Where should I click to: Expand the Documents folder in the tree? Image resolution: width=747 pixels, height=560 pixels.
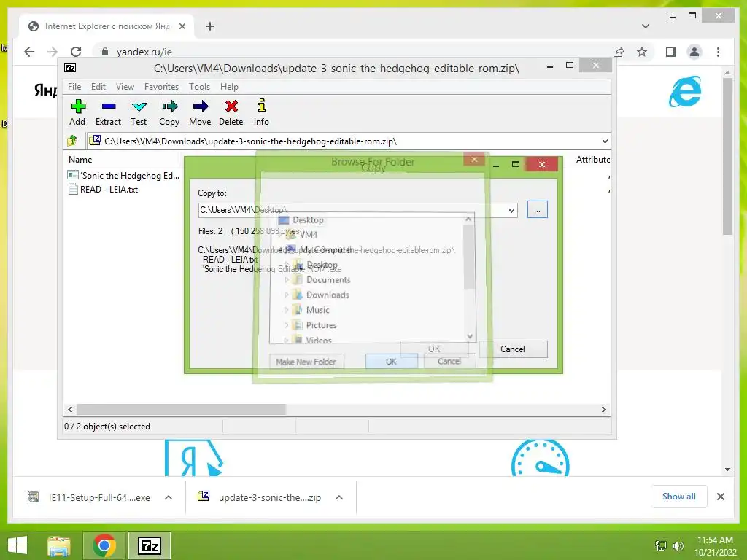286,280
